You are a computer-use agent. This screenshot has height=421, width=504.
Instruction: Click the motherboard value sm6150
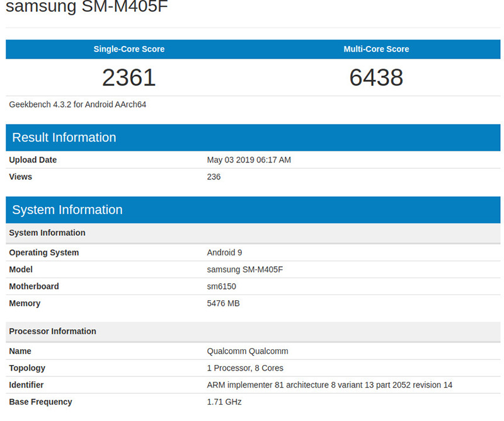tap(221, 286)
